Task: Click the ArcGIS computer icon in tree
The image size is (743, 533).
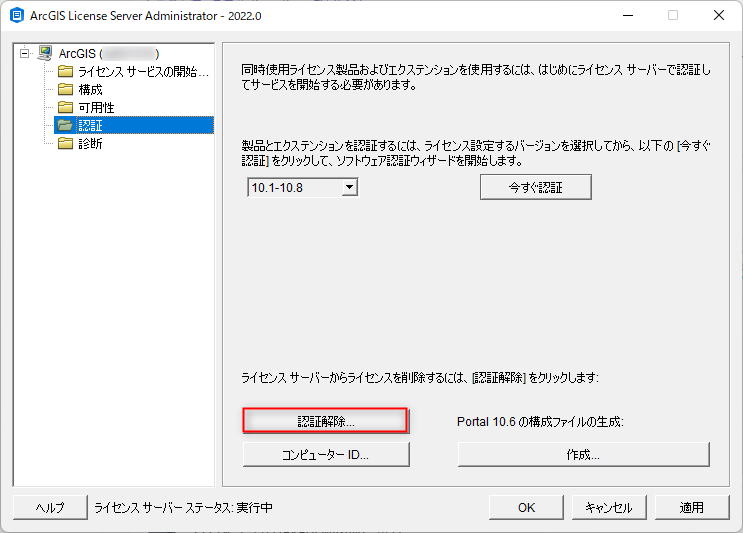Action: (45, 53)
